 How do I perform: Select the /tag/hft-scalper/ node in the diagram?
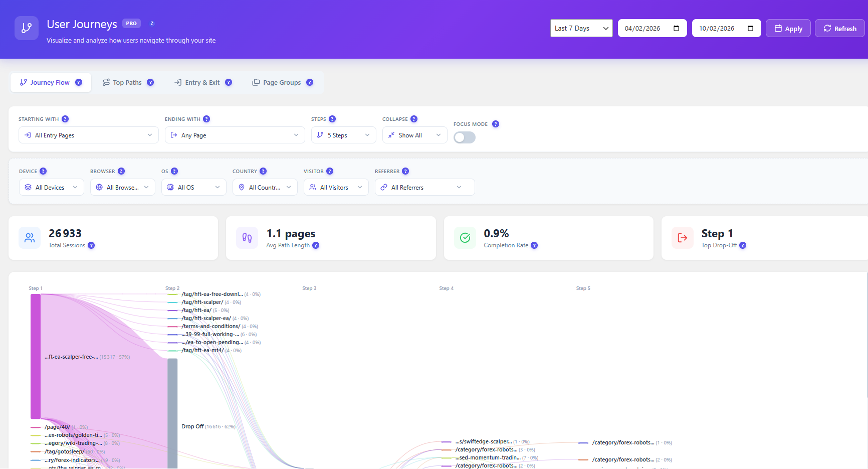(202, 302)
